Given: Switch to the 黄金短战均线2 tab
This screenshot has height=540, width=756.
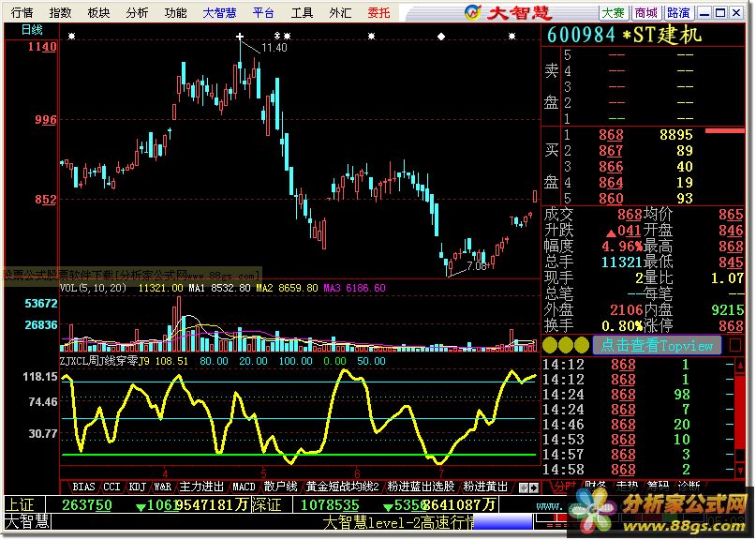Looking at the screenshot, I should tap(342, 487).
